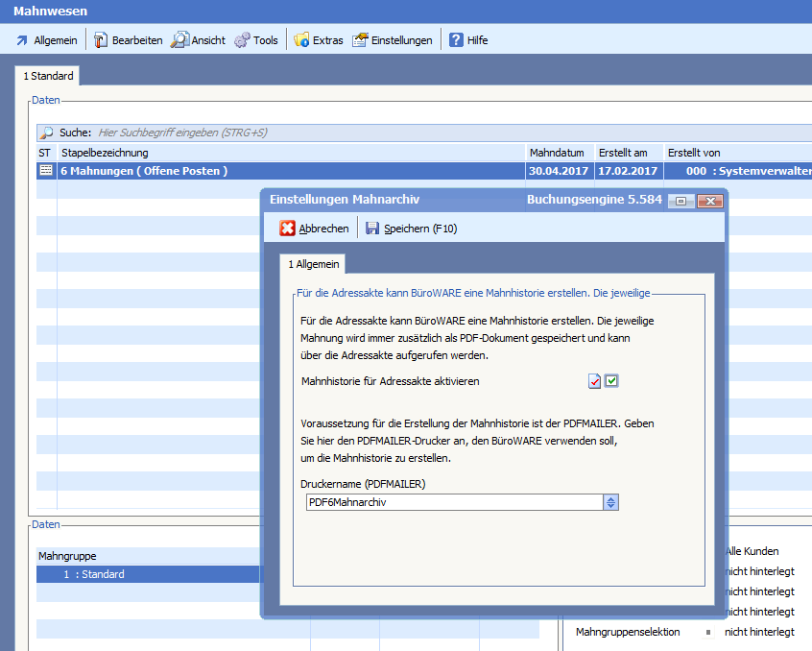Click Speichern (F10) to save settings
The width and height of the screenshot is (812, 651).
point(411,229)
